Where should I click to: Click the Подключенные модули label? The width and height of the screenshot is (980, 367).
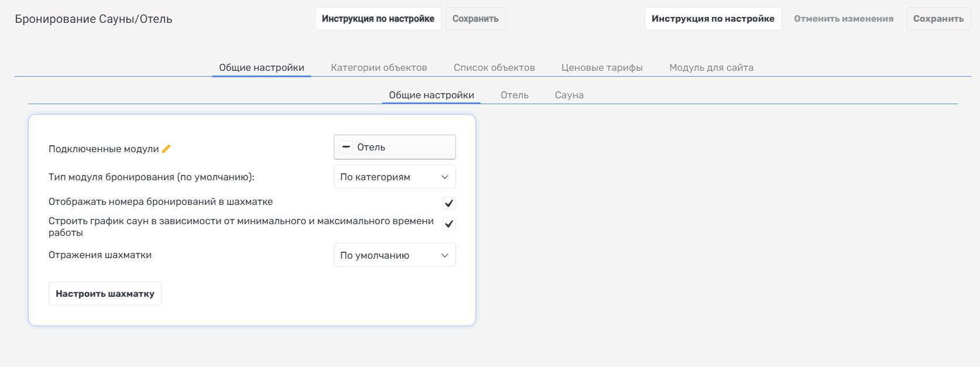(x=104, y=149)
